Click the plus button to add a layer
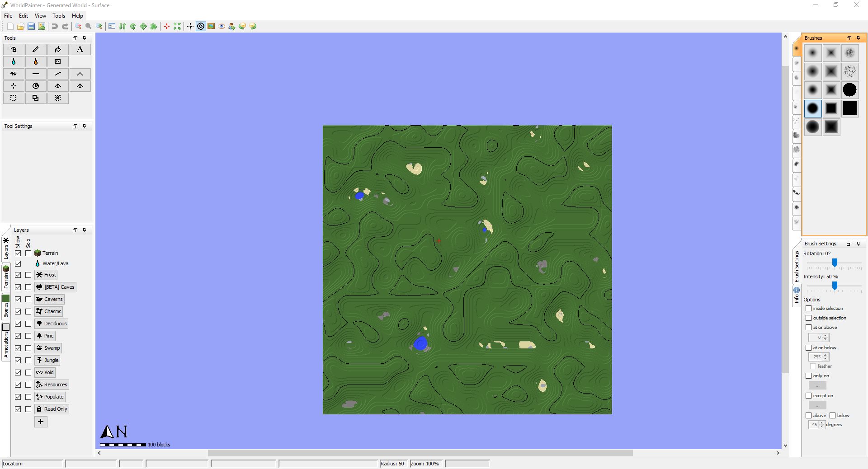This screenshot has height=469, width=868. (x=41, y=422)
